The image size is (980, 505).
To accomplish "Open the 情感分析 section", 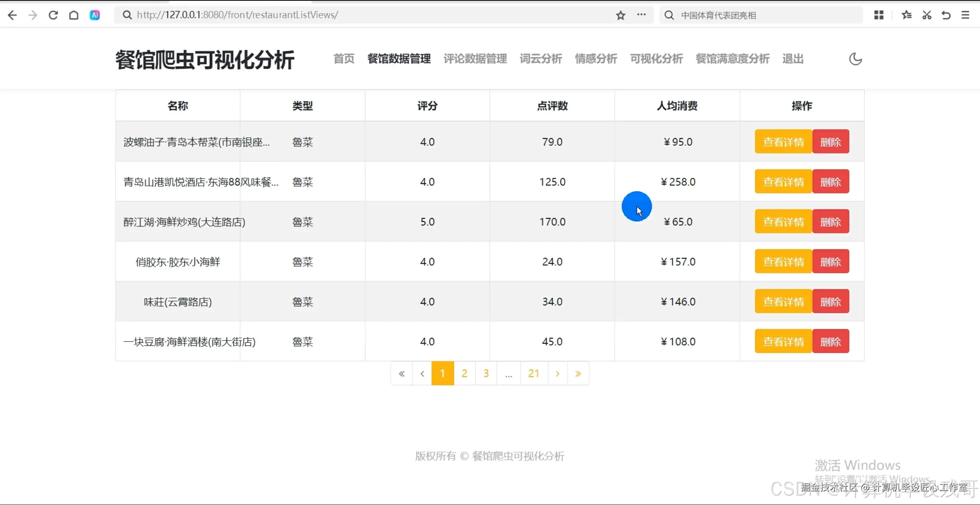I will click(x=596, y=59).
